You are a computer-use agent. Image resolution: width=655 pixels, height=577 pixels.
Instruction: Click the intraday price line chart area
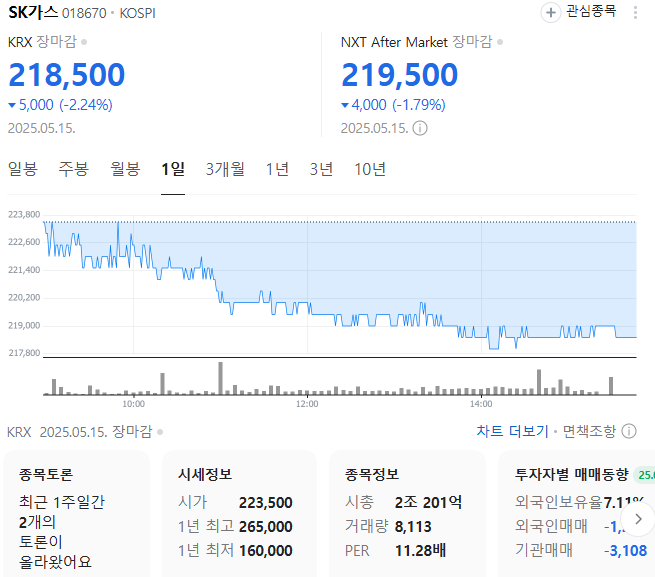coord(340,286)
